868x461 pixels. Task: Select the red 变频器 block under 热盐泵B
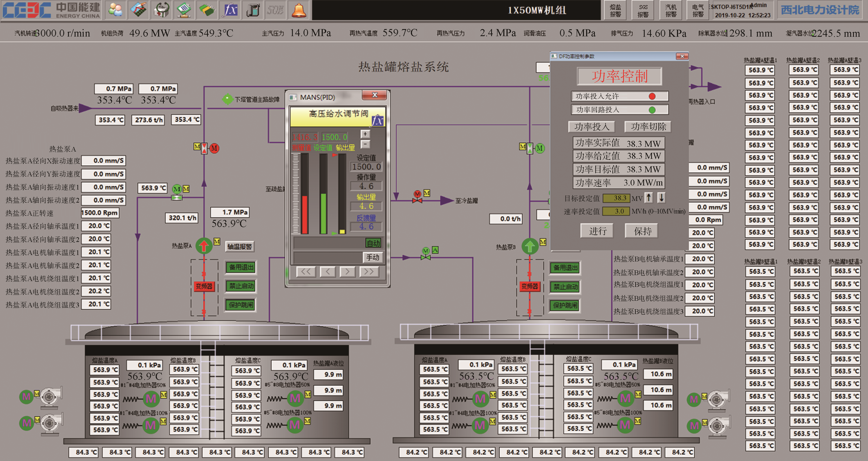point(530,286)
